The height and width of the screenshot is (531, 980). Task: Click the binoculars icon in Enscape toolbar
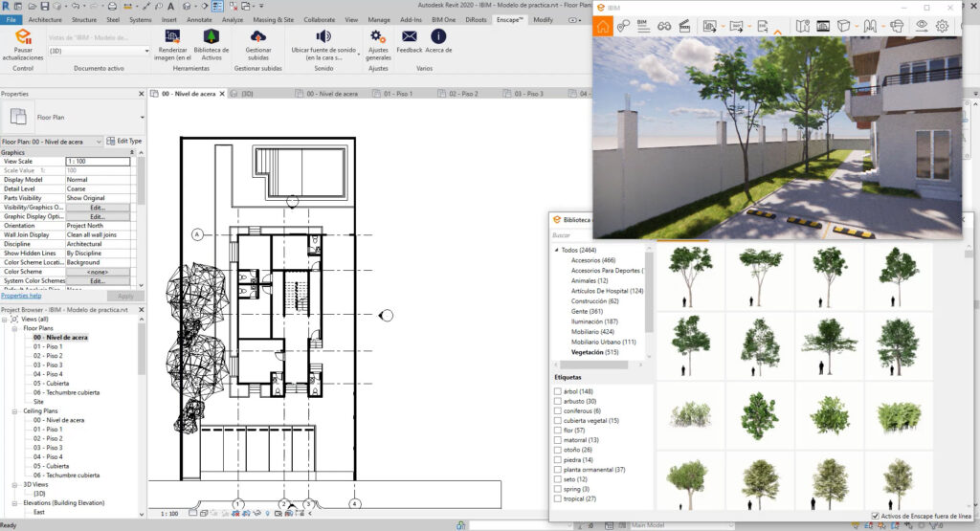coord(664,27)
